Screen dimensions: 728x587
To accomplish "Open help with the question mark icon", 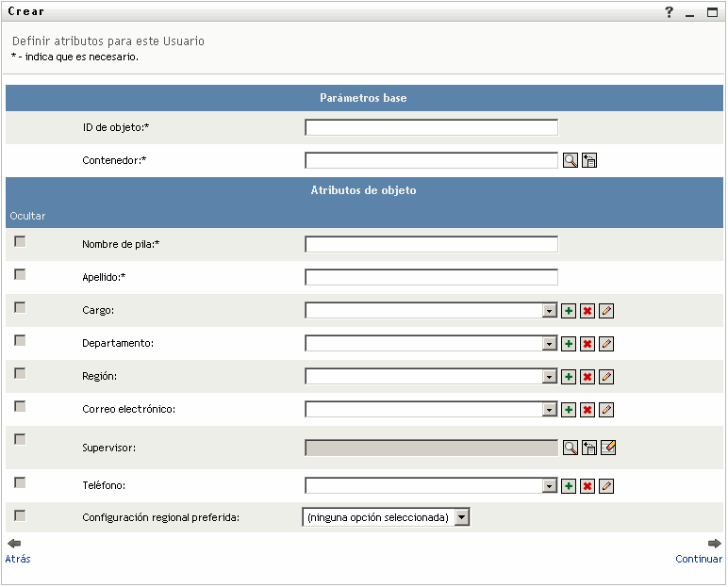I will (x=670, y=12).
